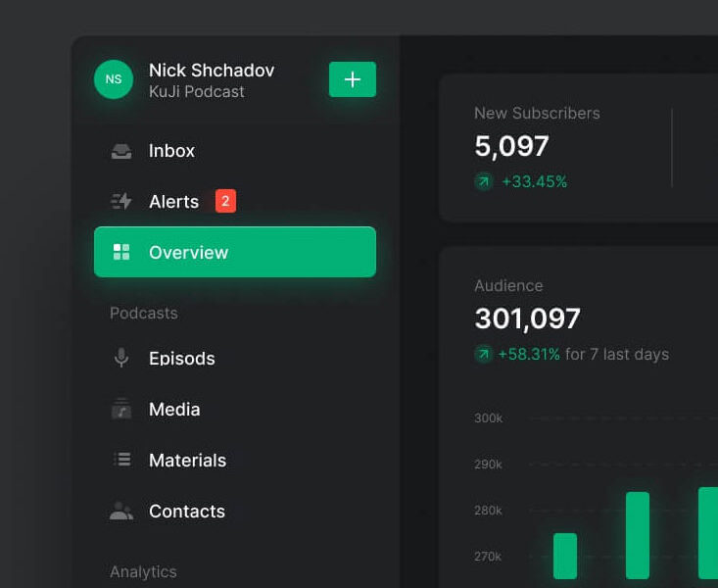This screenshot has width=718, height=588.
Task: Open the Alerts notification badge
Action: point(225,202)
